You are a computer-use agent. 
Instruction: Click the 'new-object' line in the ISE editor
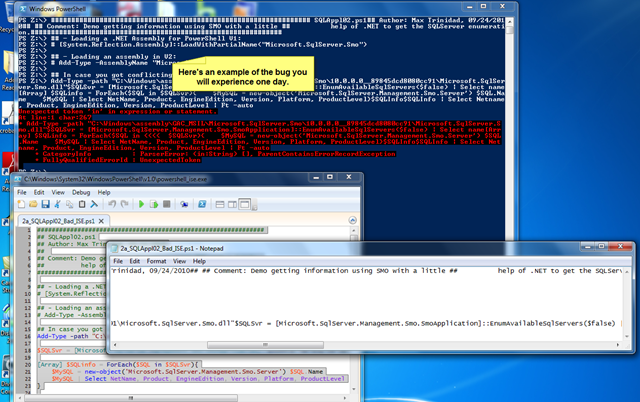pos(187,372)
